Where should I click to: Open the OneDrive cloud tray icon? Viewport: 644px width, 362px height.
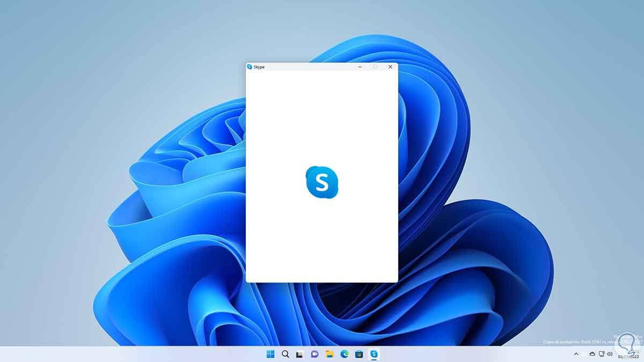pyautogui.click(x=592, y=354)
